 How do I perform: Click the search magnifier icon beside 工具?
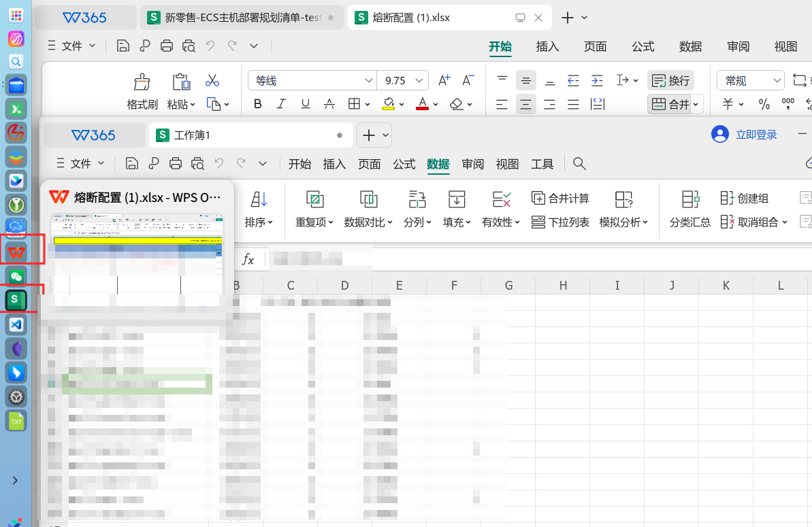(579, 164)
